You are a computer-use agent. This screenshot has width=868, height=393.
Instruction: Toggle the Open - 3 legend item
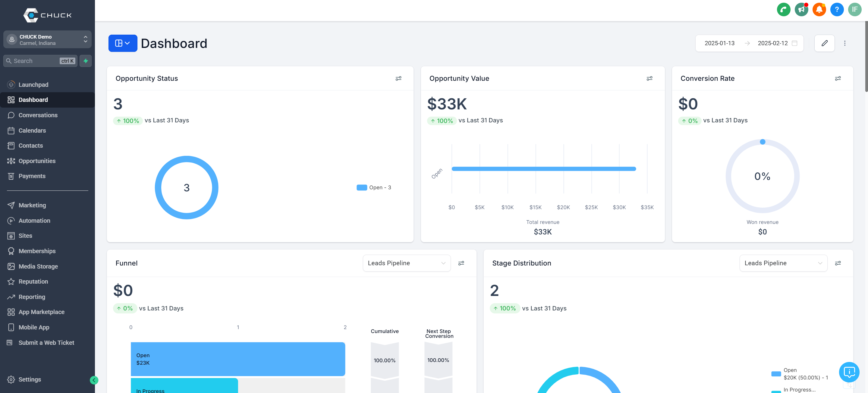374,188
